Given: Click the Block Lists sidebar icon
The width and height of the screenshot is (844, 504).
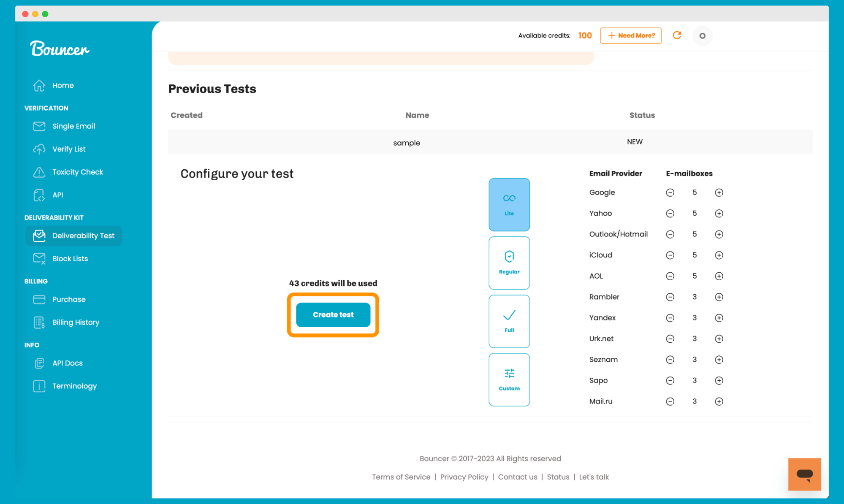Looking at the screenshot, I should (x=39, y=258).
